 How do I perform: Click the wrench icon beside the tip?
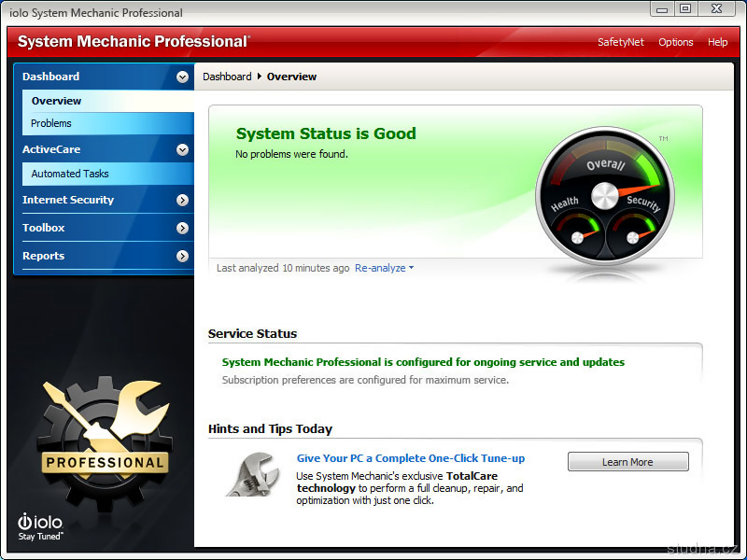click(253, 474)
